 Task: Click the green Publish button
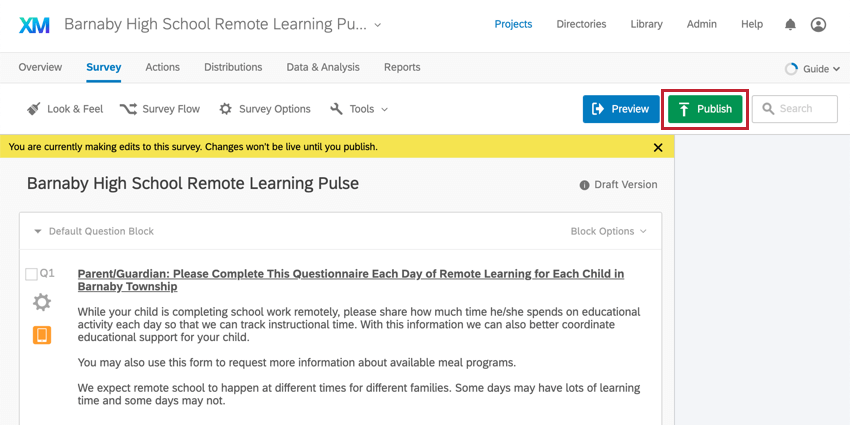(x=705, y=109)
